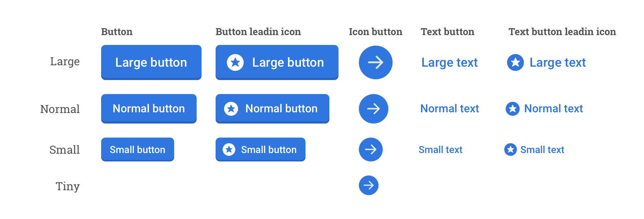Click the star icon in Small button
Viewport: 644px width, 219px height.
(229, 150)
